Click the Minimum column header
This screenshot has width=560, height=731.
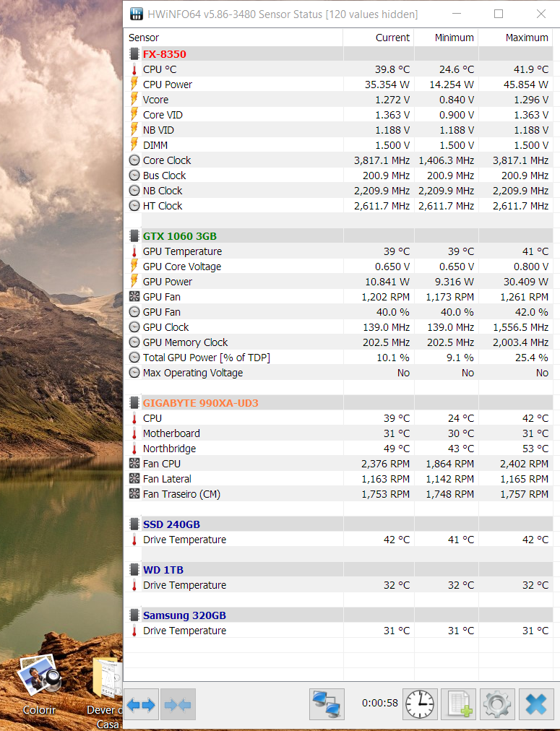tap(447, 38)
